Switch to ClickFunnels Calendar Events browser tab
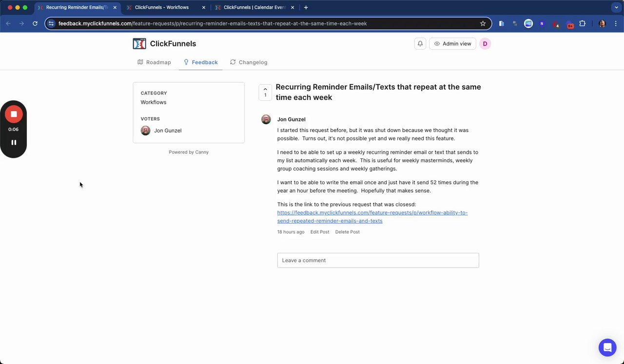The width and height of the screenshot is (624, 364). (x=254, y=7)
